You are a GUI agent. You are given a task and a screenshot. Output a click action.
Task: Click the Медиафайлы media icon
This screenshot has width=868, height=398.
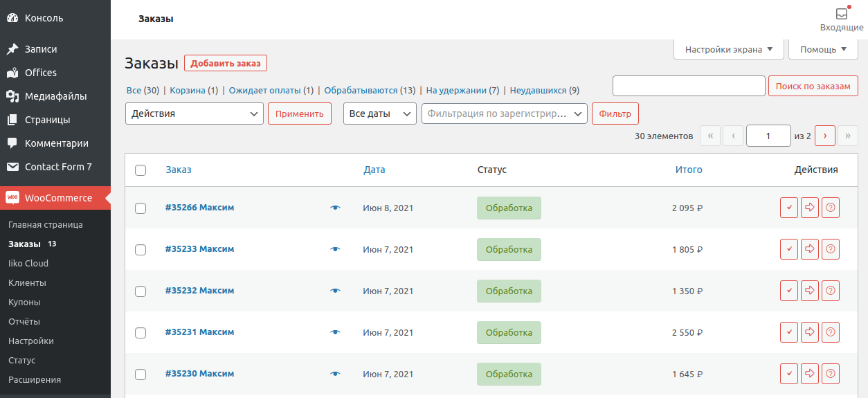coord(12,96)
